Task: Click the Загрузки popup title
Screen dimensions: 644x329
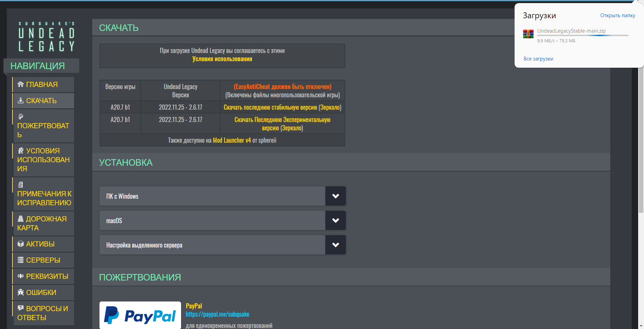Action: [539, 16]
